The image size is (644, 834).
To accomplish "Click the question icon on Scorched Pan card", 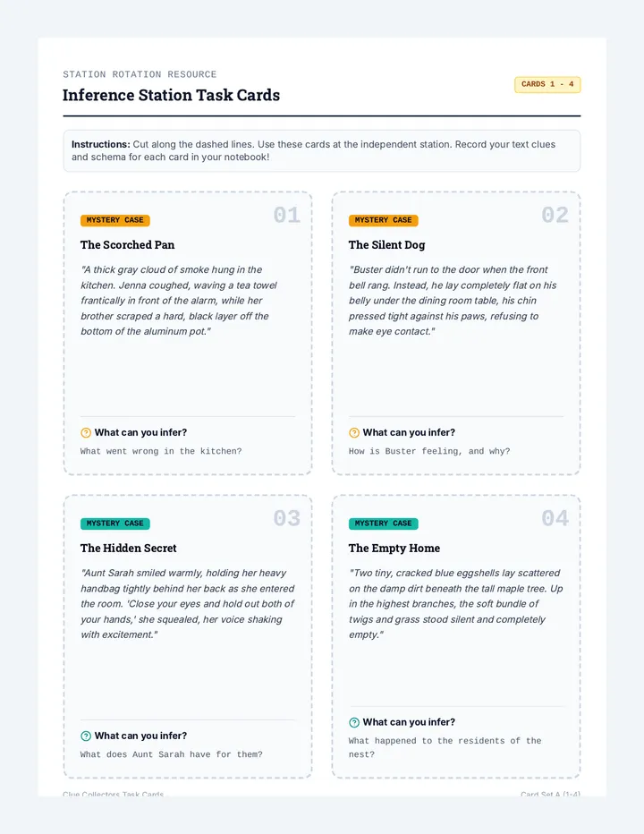I will tap(86, 432).
